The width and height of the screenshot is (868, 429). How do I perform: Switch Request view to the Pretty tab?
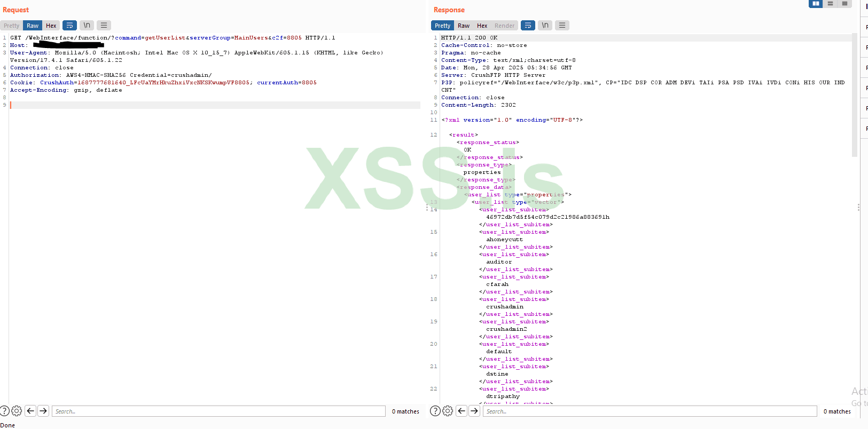[12, 26]
